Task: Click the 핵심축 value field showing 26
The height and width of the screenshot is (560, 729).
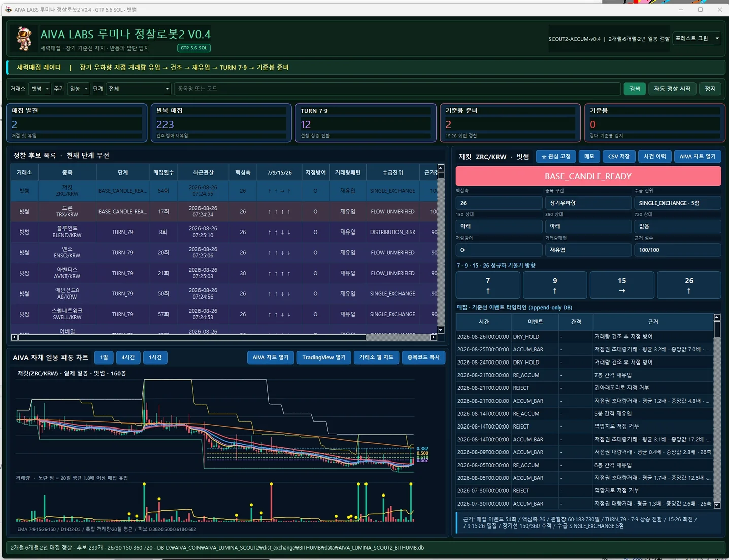Action: (x=499, y=203)
